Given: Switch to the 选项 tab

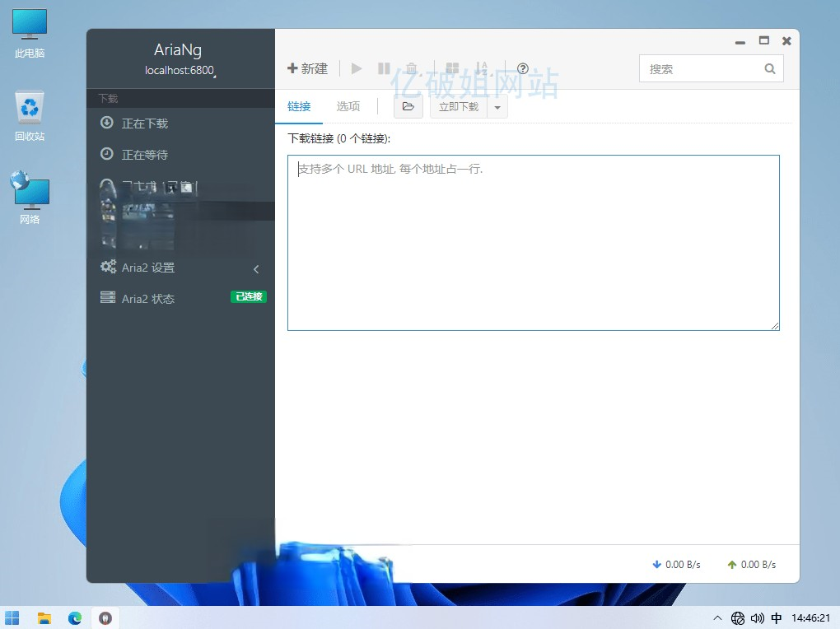Looking at the screenshot, I should coord(348,107).
